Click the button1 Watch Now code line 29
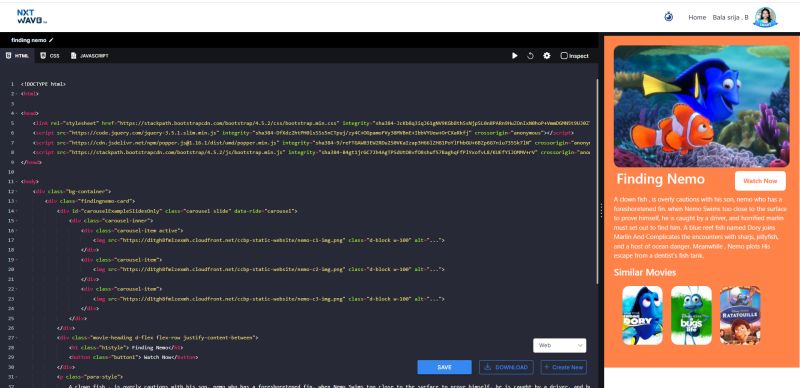 134,357
